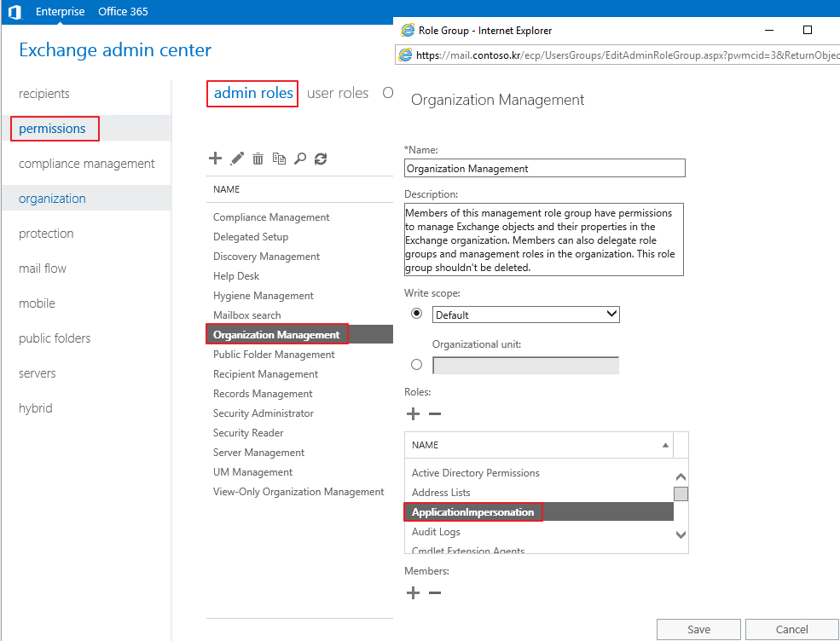Select View-Only Organization Management role group

point(298,492)
